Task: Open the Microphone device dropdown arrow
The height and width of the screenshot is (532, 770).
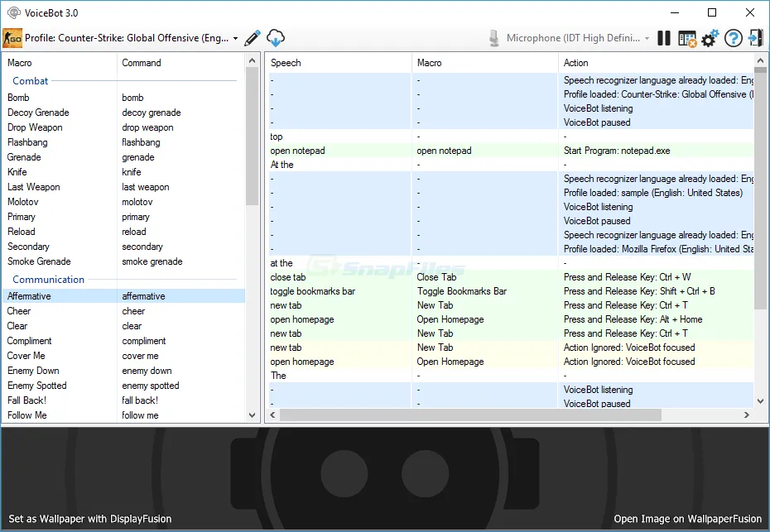Action: click(647, 38)
